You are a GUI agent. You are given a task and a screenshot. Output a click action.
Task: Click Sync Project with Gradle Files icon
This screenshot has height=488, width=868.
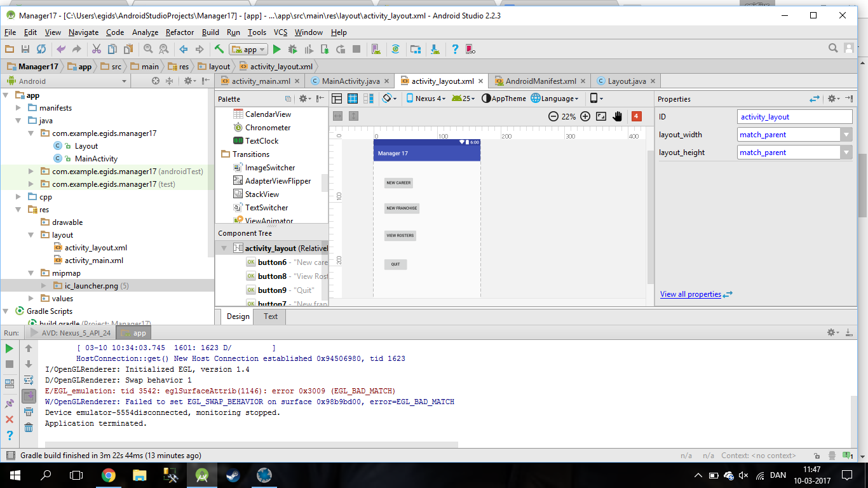click(x=395, y=49)
